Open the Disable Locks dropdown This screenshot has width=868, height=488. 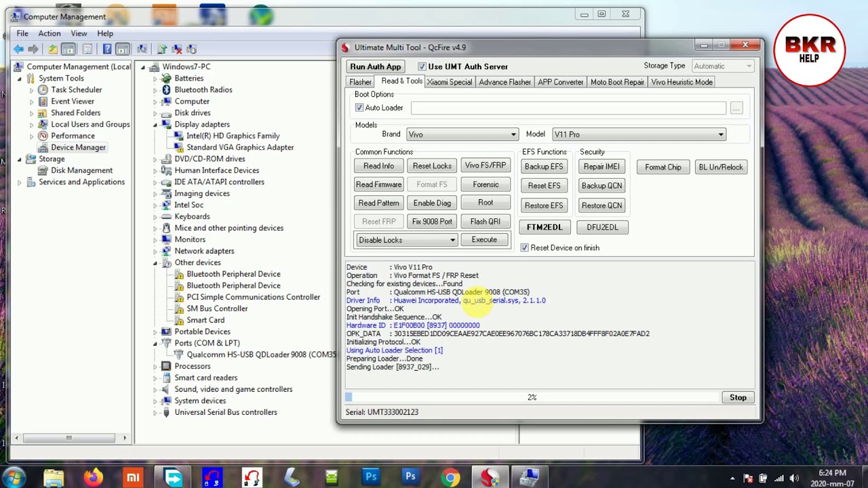[x=406, y=240]
